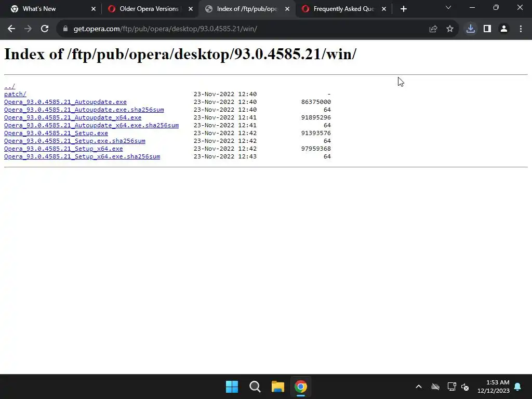Close the Index of /ftp/pub tab
Image resolution: width=532 pixels, height=399 pixels.
(287, 9)
